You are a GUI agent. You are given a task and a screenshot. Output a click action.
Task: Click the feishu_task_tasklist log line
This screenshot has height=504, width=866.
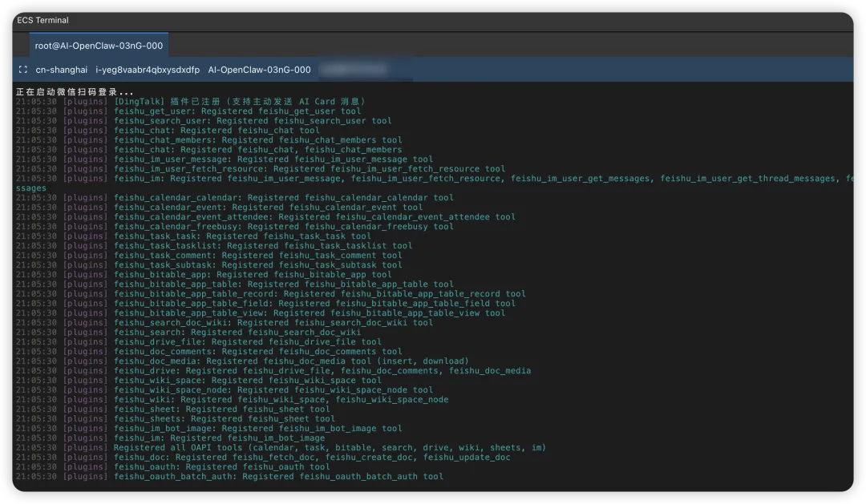[214, 246]
